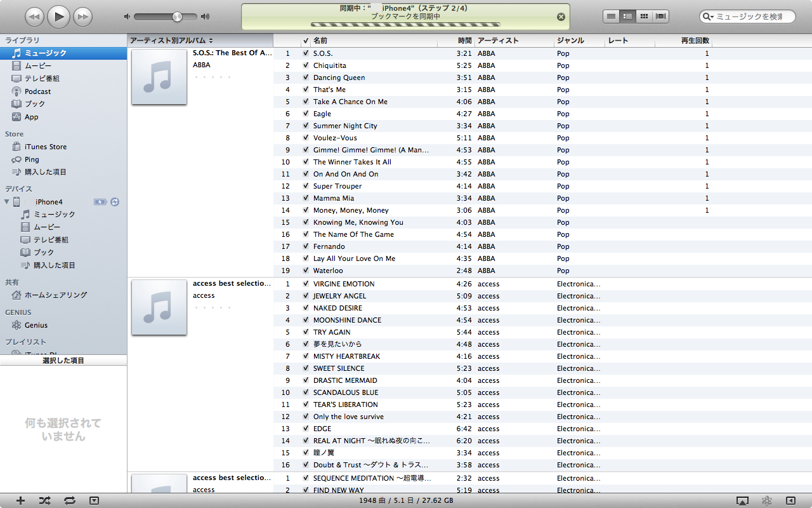The width and height of the screenshot is (812, 508).
Task: Switch to grid view
Action: (x=644, y=17)
